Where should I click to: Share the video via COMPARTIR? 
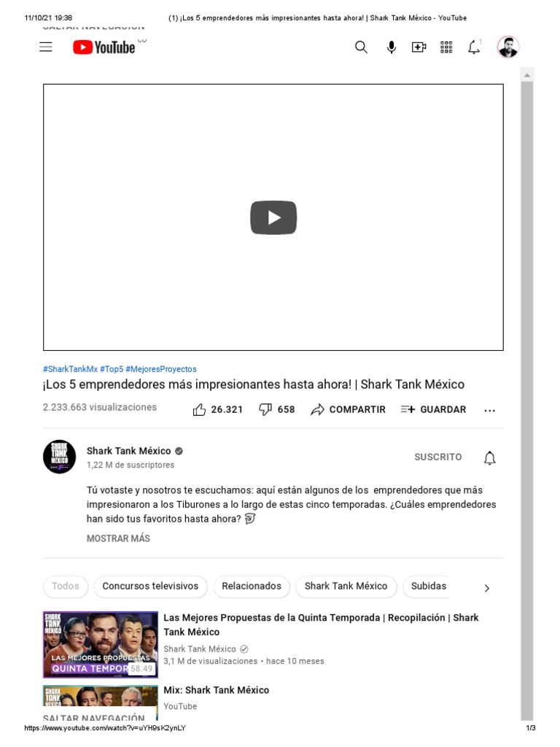348,410
